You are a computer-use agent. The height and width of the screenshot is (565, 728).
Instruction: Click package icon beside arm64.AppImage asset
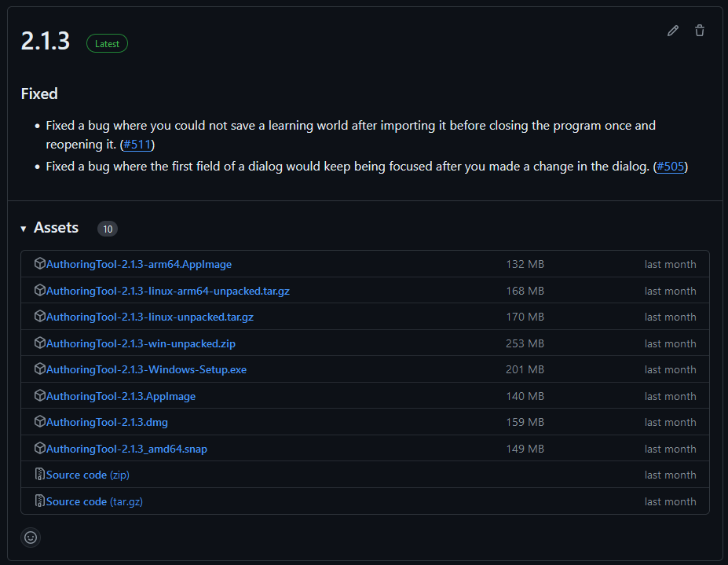pyautogui.click(x=40, y=264)
